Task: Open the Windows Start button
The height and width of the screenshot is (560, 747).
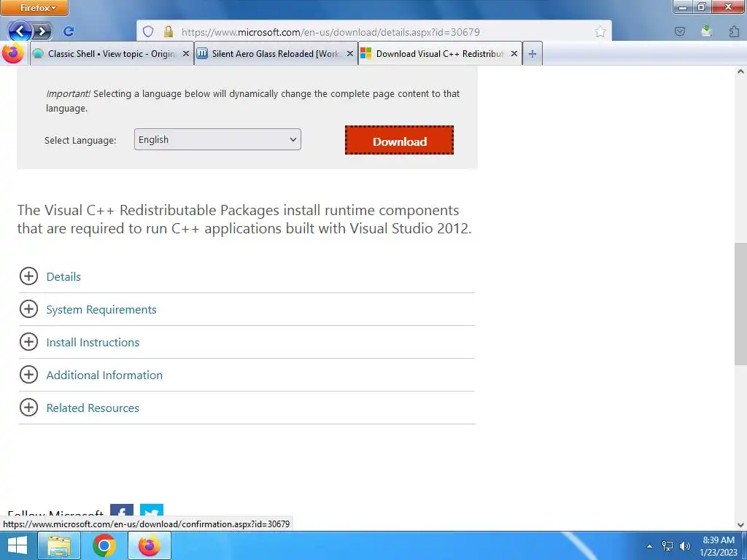Action: [18, 545]
